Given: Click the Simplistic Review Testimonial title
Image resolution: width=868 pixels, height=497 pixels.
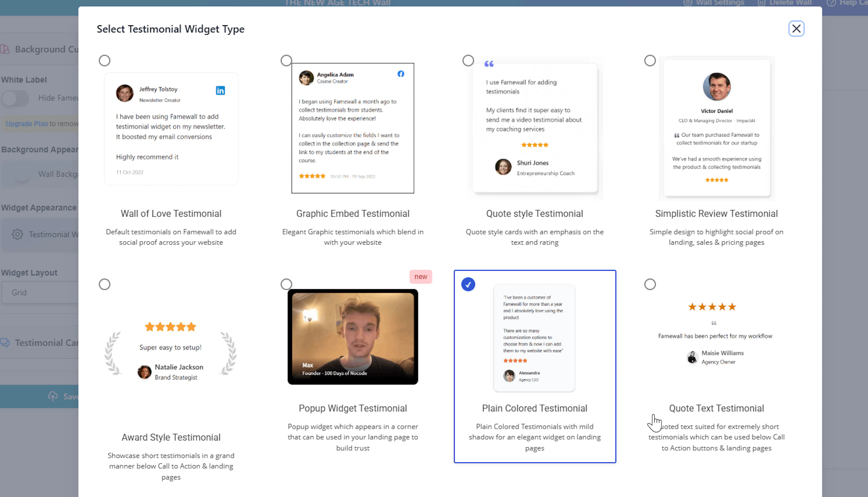Looking at the screenshot, I should click(716, 214).
